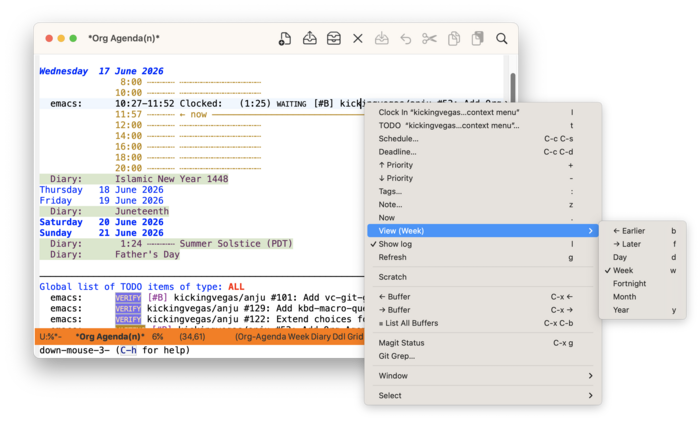Viewport: 700px width, 421px height.
Task: Click the Friday 19 June 2026 heading
Action: tap(101, 200)
